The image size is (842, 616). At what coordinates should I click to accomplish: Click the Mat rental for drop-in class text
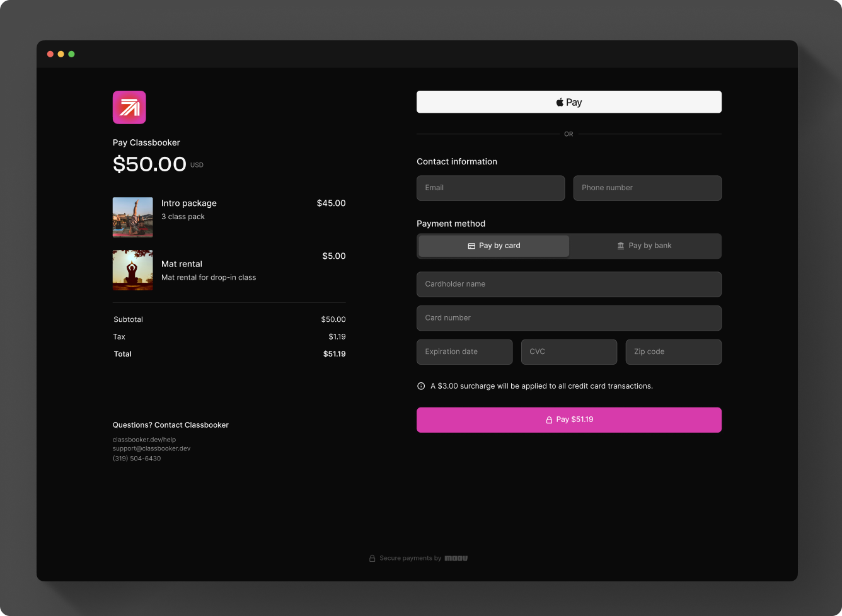tap(209, 277)
